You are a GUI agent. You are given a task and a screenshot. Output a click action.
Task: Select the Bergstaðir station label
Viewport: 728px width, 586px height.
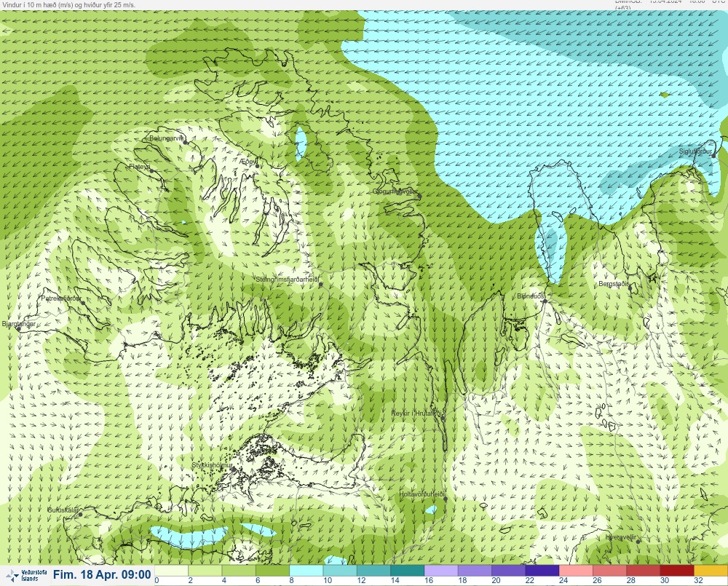click(613, 284)
